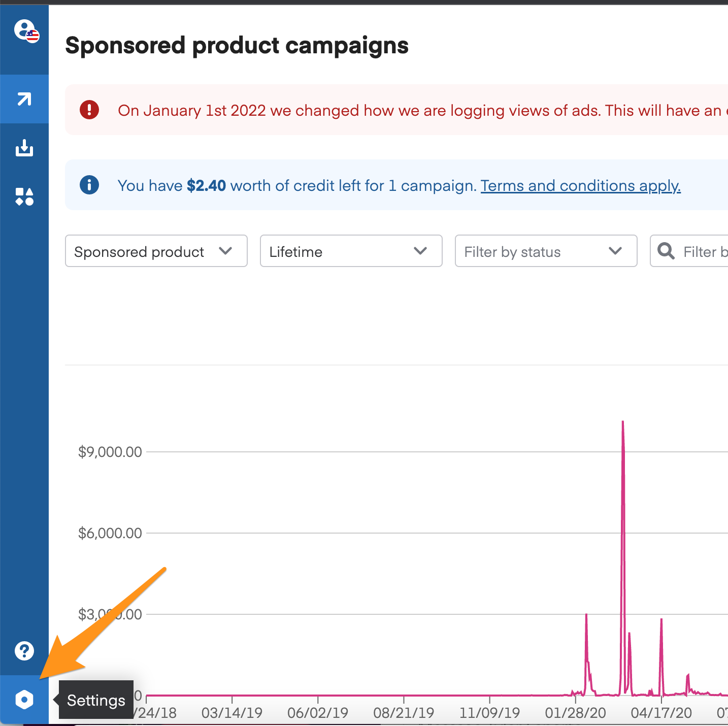Click the magnifier icon in the filter search box

coord(666,251)
